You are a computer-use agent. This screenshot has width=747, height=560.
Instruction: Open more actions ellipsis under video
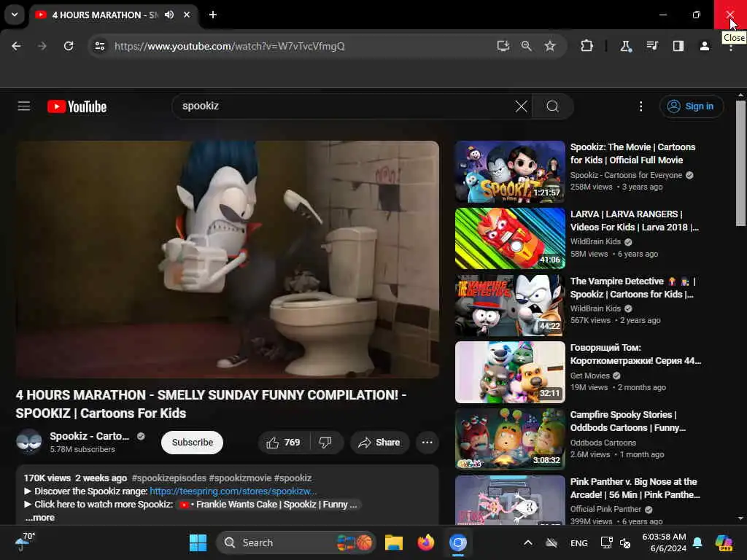427,443
